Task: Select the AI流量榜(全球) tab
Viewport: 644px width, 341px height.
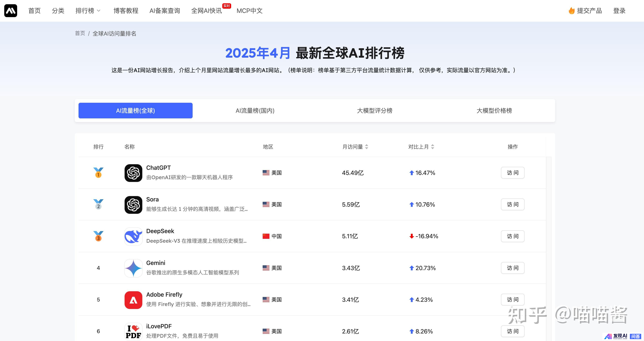Action: [x=135, y=110]
